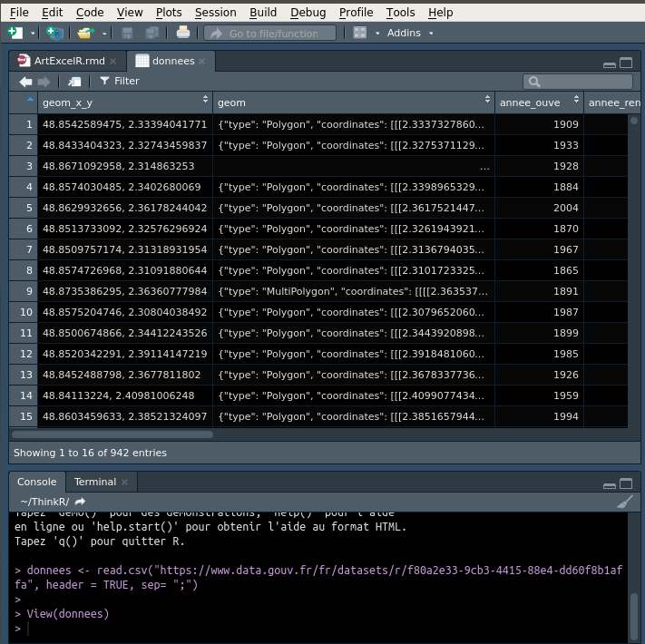This screenshot has width=645, height=644.
Task: Select the donnees data tab
Action: click(x=170, y=62)
